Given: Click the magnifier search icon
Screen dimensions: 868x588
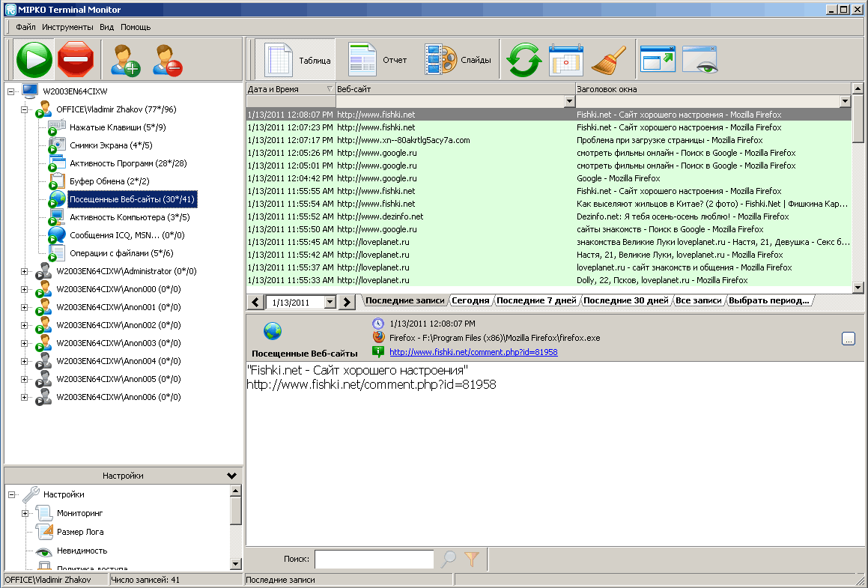Looking at the screenshot, I should click(x=449, y=560).
